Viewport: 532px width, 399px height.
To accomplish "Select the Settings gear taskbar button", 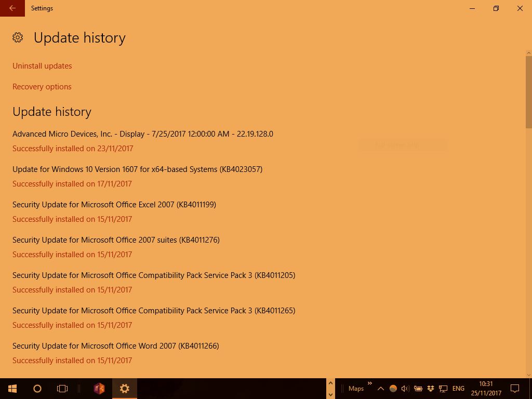I will tap(125, 389).
